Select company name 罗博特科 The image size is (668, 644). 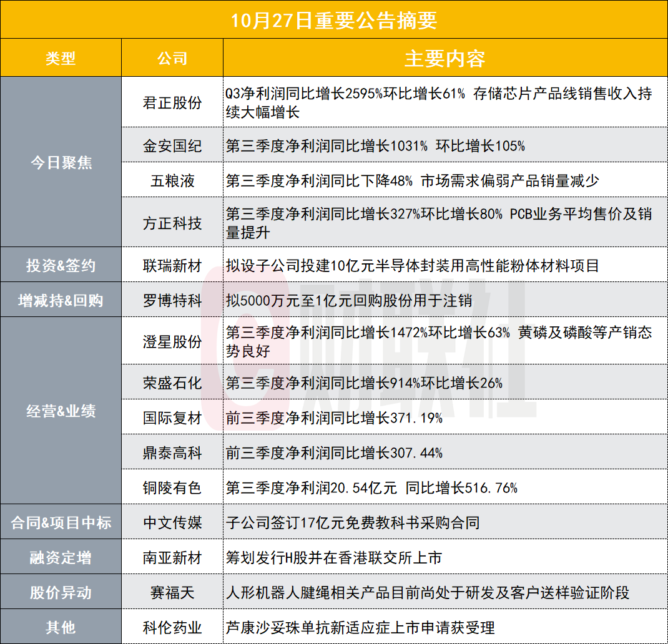click(172, 300)
